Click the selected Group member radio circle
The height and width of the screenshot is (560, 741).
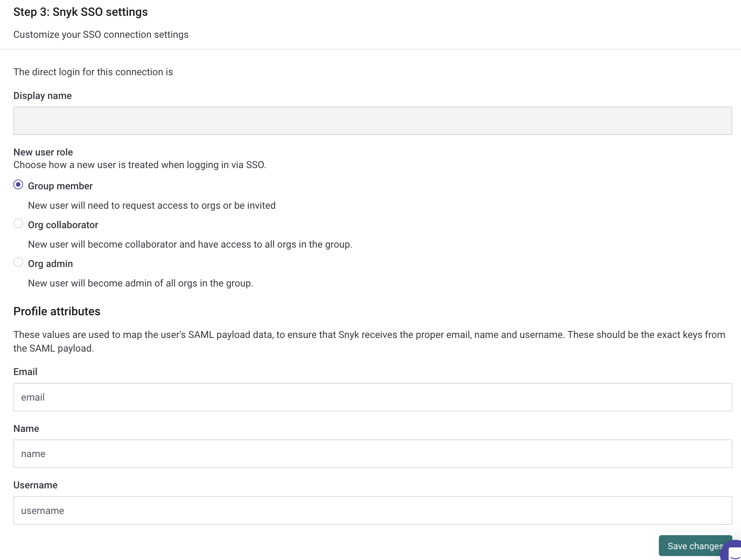pyautogui.click(x=18, y=185)
